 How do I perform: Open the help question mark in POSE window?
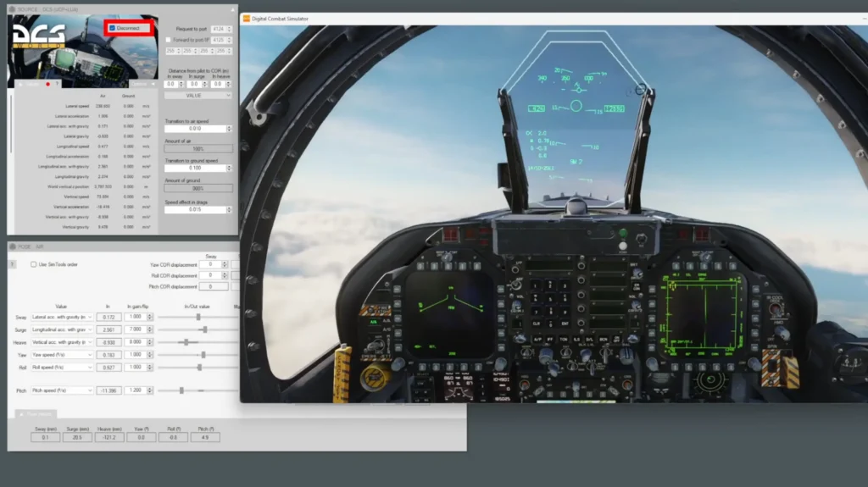pos(12,264)
